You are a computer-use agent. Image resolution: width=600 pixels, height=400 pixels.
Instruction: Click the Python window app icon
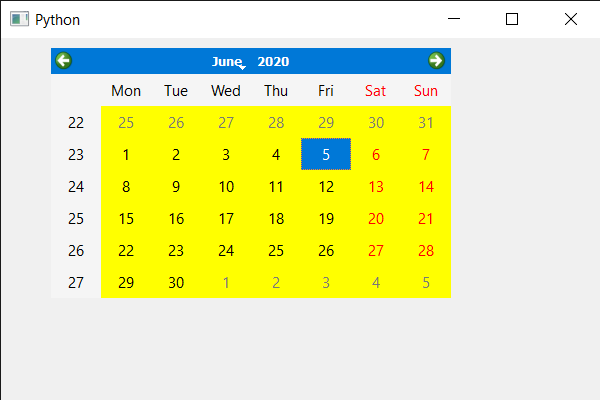coord(19,19)
